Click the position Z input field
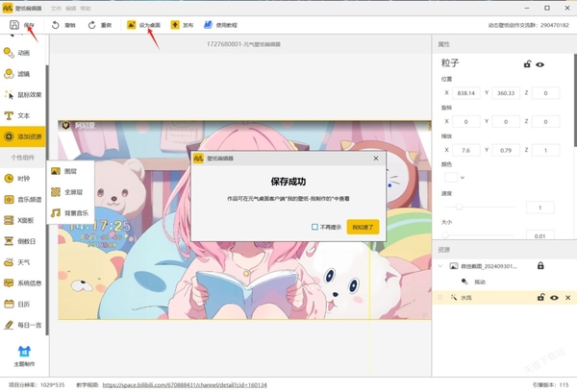Image resolution: width=577 pixels, height=392 pixels. [545, 93]
